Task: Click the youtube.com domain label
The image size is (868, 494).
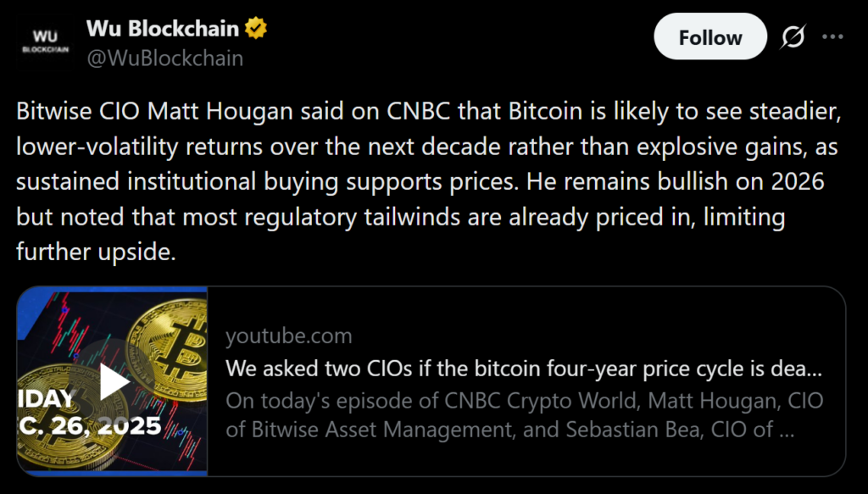Action: point(288,336)
